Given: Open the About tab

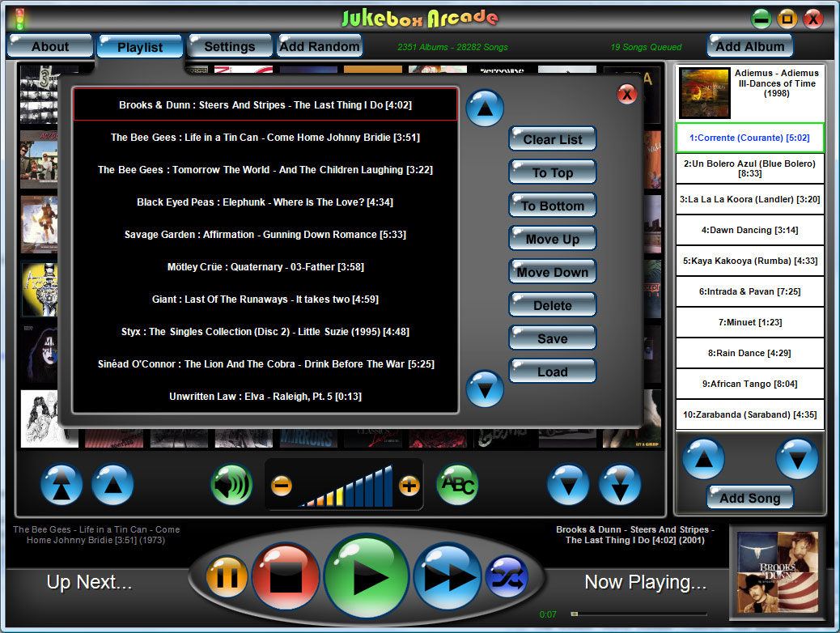Looking at the screenshot, I should click(x=50, y=46).
